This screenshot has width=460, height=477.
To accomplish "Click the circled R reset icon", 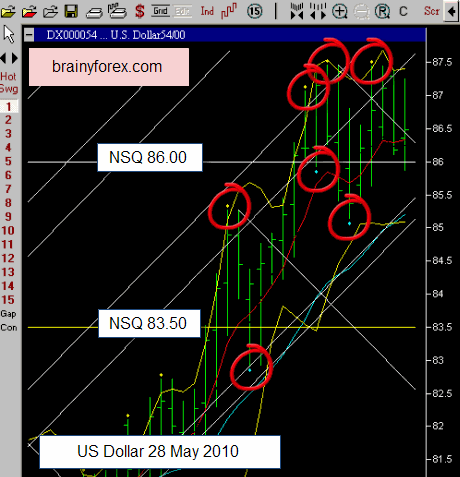I will point(382,12).
